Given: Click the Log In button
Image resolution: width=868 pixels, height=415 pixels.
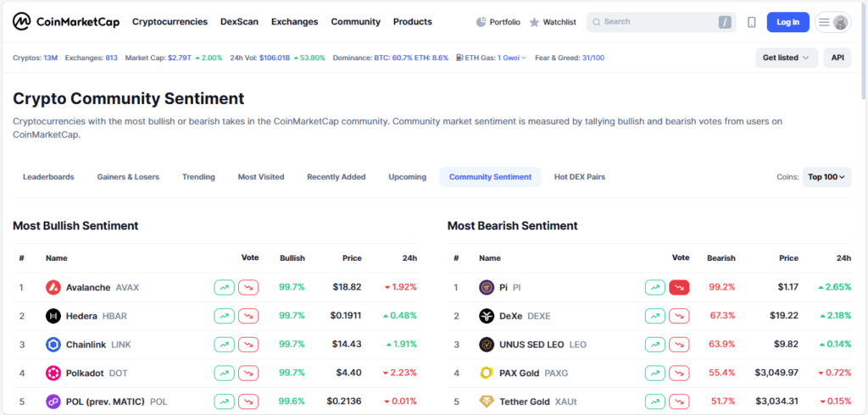Looking at the screenshot, I should pos(787,22).
